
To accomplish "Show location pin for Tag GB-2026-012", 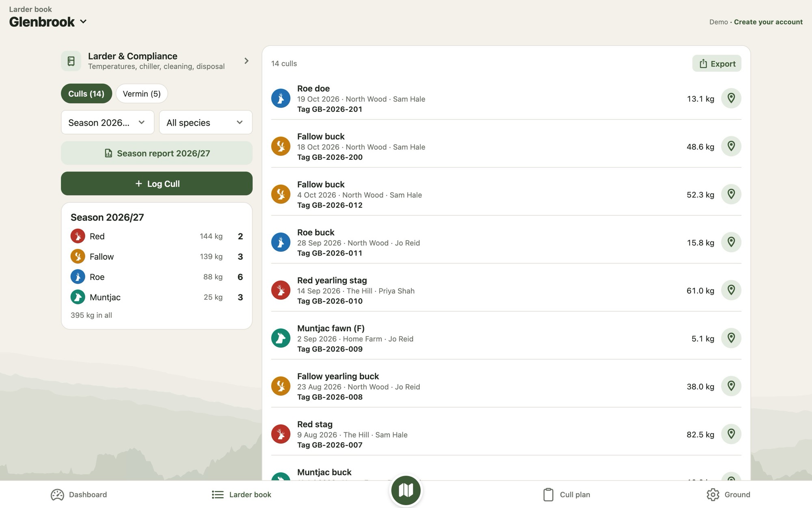I will click(x=731, y=194).
